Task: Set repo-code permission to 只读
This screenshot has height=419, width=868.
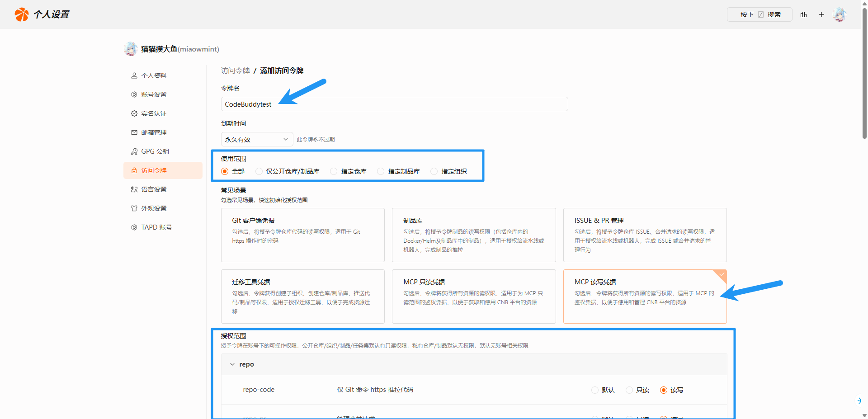Action: click(x=629, y=390)
